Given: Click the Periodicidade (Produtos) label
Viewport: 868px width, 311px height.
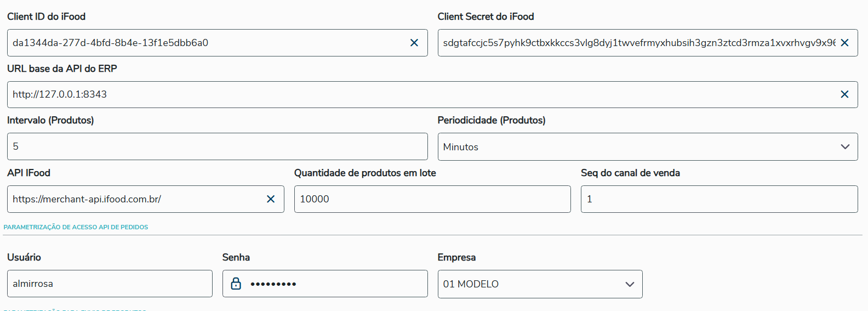Looking at the screenshot, I should [491, 120].
